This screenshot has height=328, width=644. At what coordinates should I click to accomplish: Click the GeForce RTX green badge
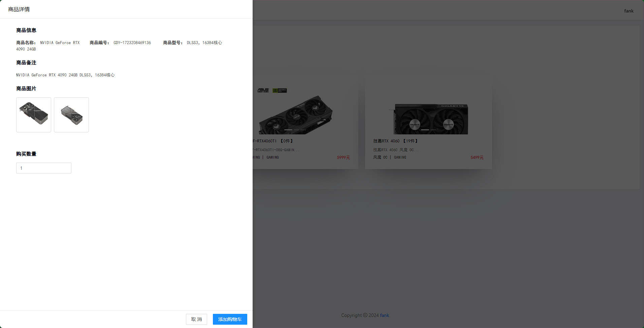click(x=280, y=90)
